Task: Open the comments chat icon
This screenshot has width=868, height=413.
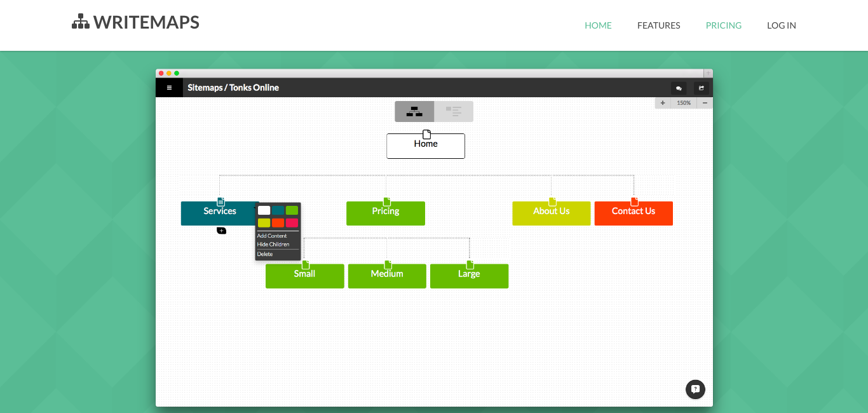Action: (x=679, y=88)
